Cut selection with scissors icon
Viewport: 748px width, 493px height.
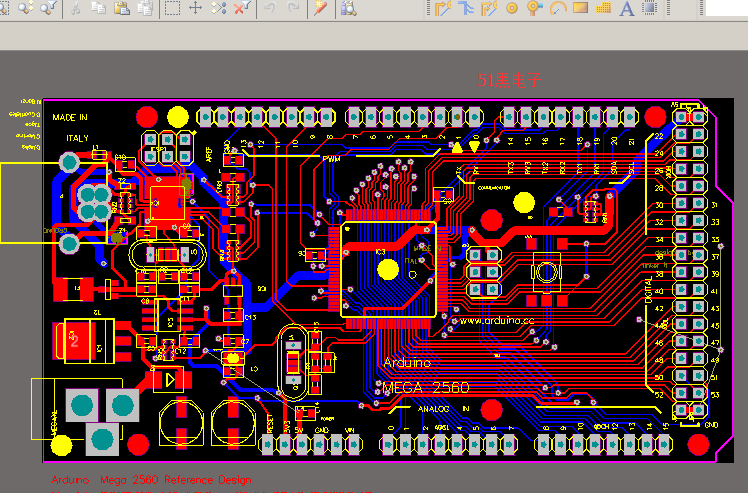[76, 8]
